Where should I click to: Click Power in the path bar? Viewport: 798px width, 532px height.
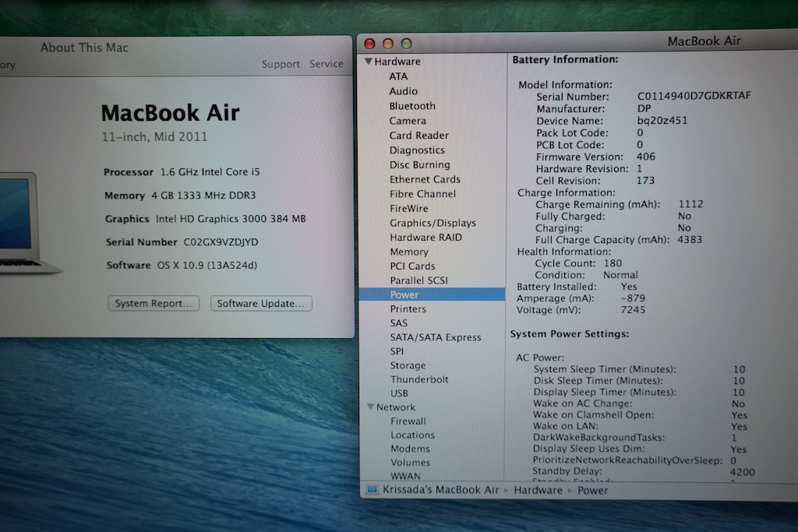point(592,490)
